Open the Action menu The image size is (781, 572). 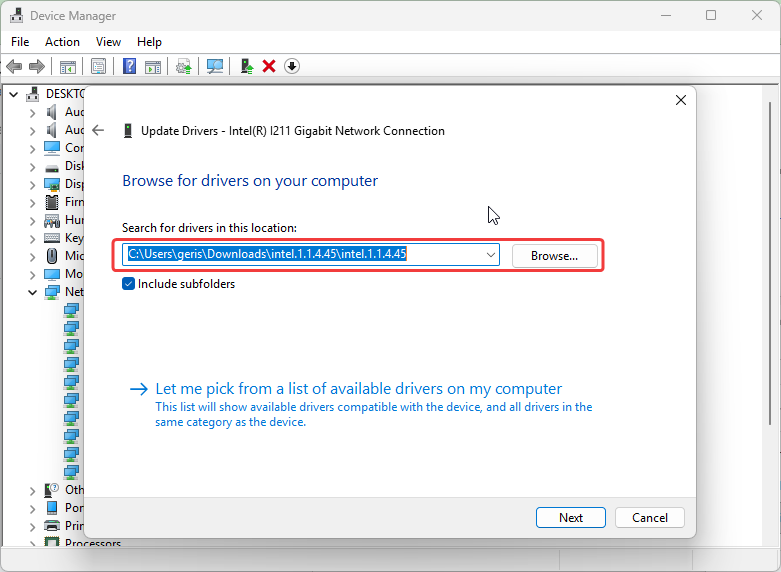(x=62, y=42)
